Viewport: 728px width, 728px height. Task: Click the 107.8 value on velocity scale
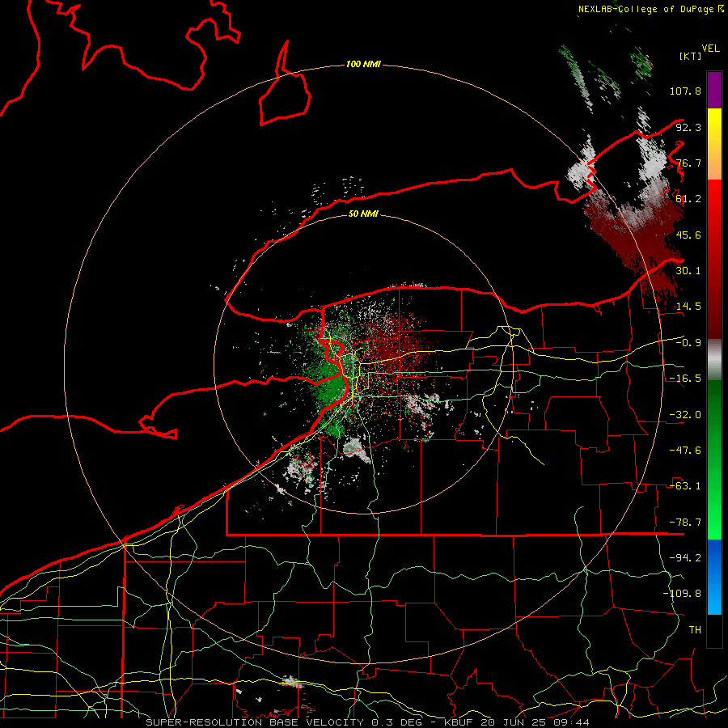point(685,91)
